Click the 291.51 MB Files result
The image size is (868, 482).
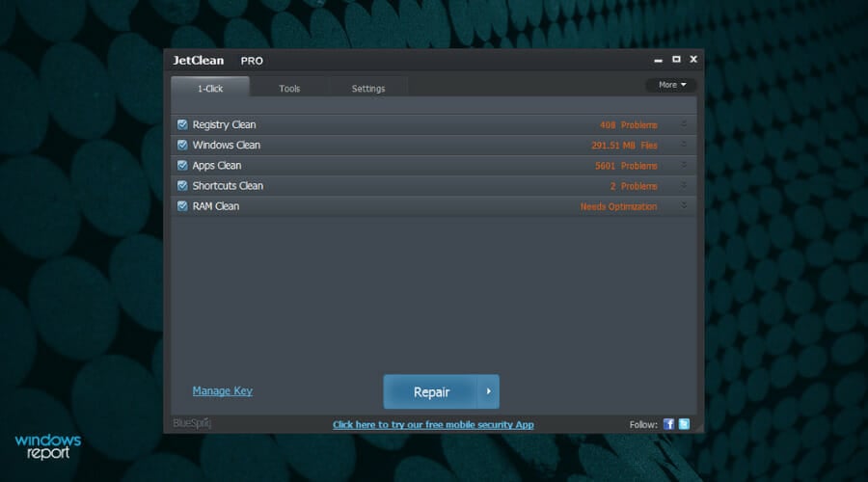624,146
